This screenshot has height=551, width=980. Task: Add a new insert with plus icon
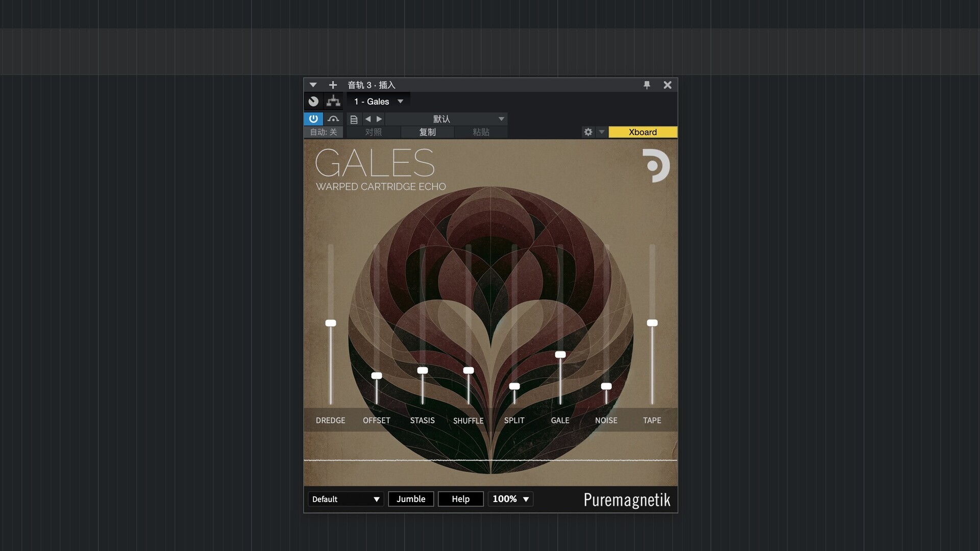click(x=333, y=85)
